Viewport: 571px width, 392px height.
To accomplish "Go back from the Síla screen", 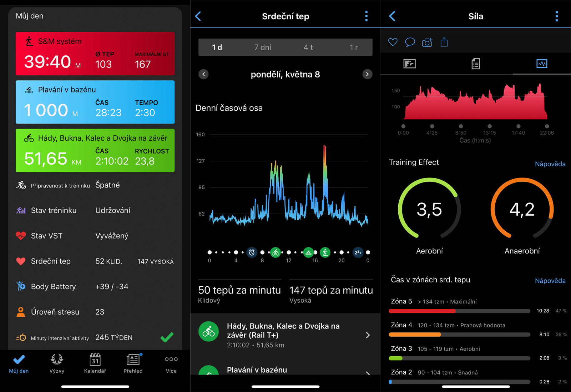I will pos(392,16).
